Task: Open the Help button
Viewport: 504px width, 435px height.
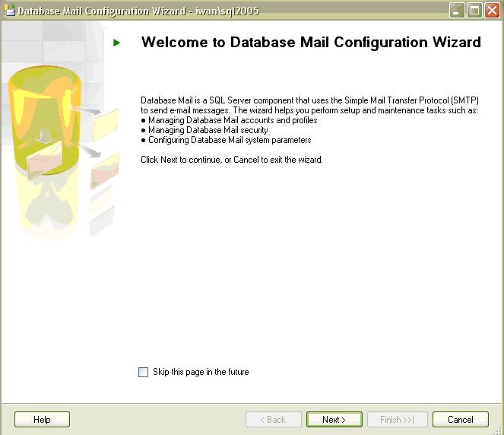Action: coord(42,420)
